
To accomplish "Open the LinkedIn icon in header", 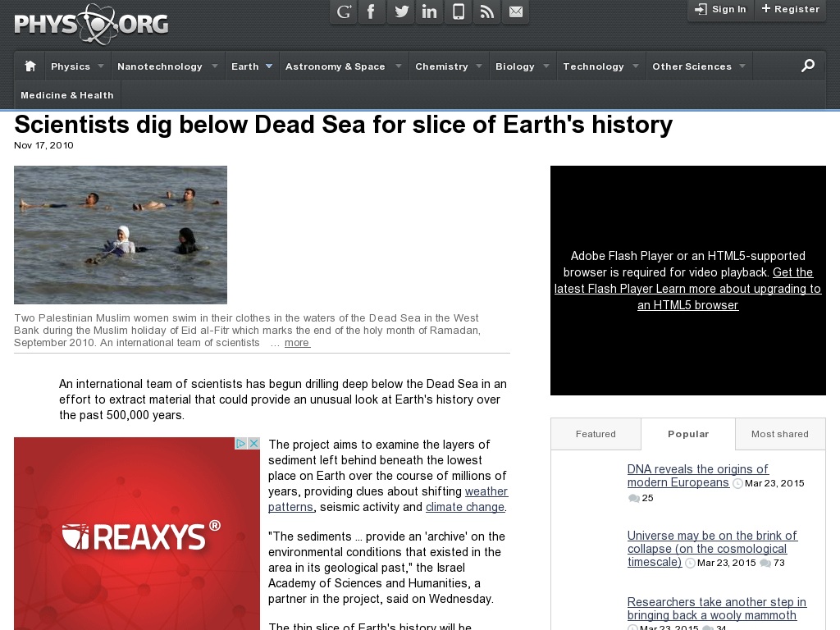I will (x=429, y=11).
